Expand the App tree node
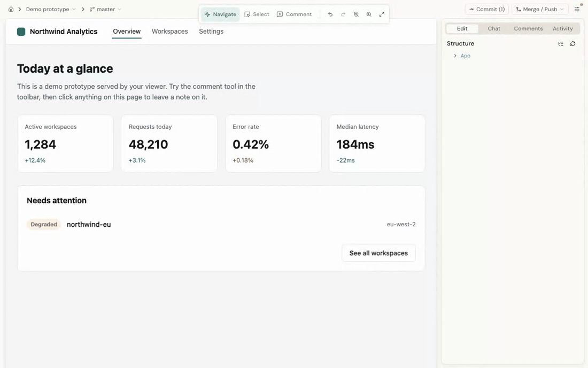Viewport: 588px width, 368px height. click(x=455, y=56)
